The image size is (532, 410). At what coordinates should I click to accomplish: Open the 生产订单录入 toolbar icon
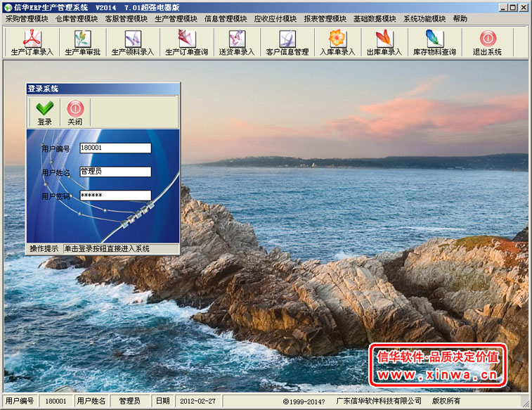pyautogui.click(x=32, y=42)
